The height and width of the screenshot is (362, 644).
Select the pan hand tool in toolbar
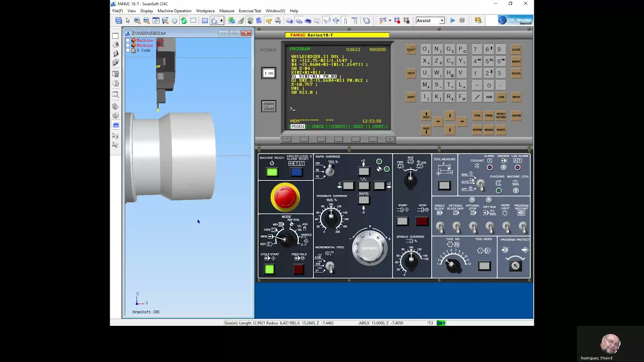pyautogui.click(x=175, y=21)
